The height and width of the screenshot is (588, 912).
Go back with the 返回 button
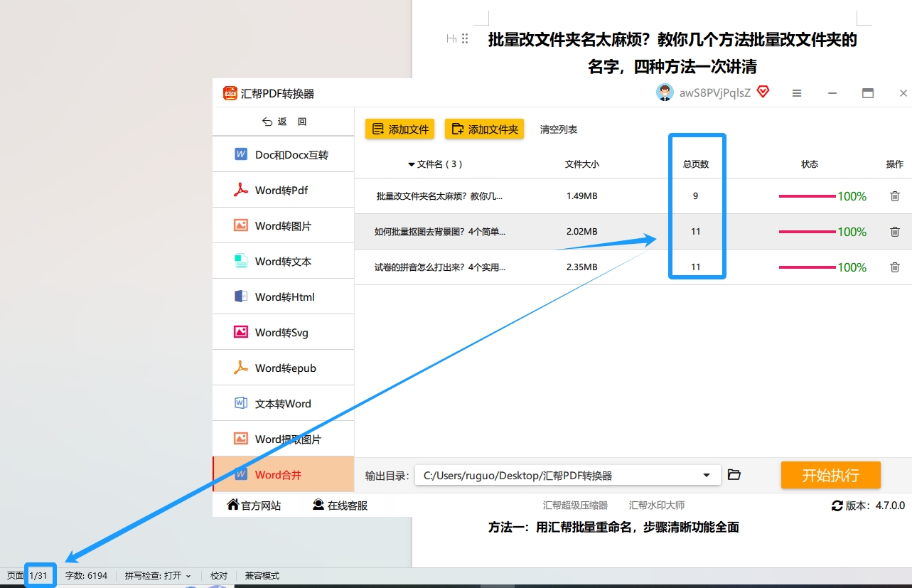tap(284, 122)
